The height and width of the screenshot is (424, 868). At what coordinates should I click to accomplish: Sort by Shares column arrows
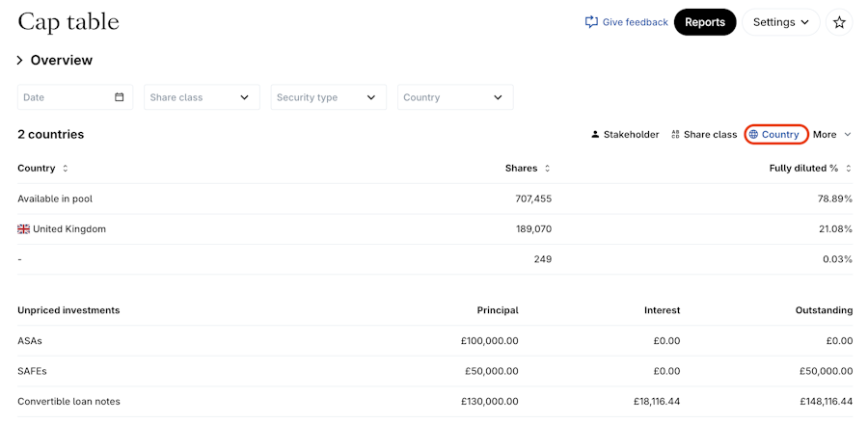[x=548, y=169]
